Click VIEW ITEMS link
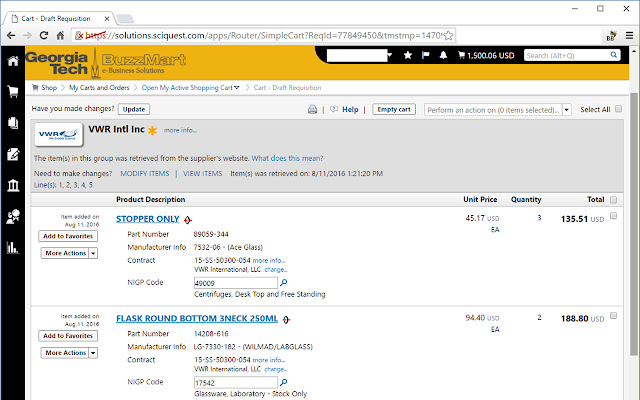This screenshot has height=400, width=640. click(202, 173)
